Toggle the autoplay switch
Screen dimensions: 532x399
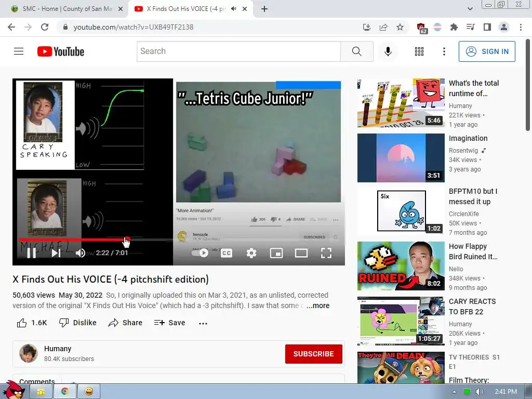click(200, 253)
